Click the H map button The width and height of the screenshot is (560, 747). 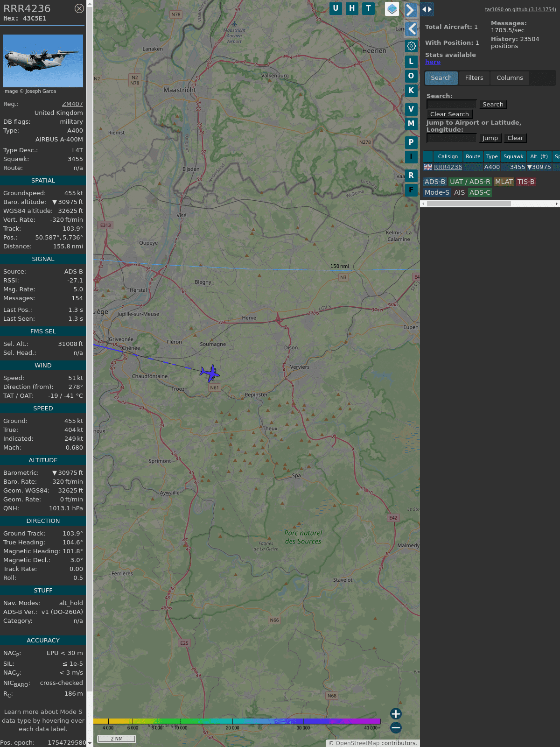352,8
